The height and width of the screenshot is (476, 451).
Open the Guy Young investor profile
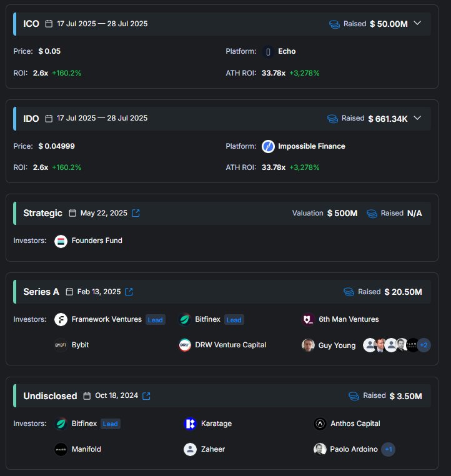(337, 345)
